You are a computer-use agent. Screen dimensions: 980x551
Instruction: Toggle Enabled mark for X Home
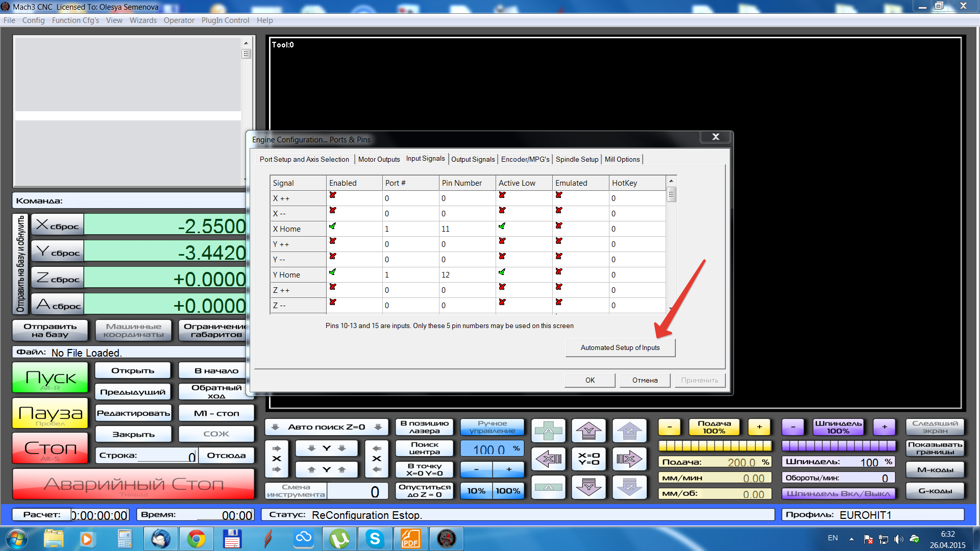[x=333, y=226]
